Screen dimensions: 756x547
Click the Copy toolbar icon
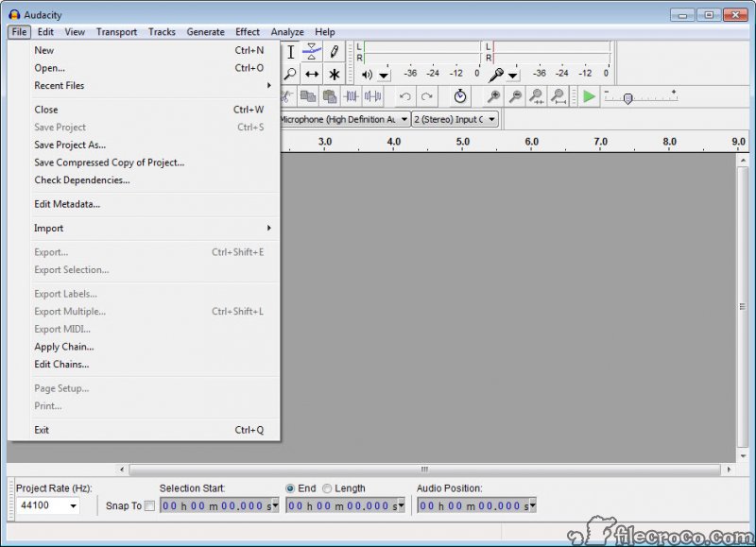click(308, 97)
